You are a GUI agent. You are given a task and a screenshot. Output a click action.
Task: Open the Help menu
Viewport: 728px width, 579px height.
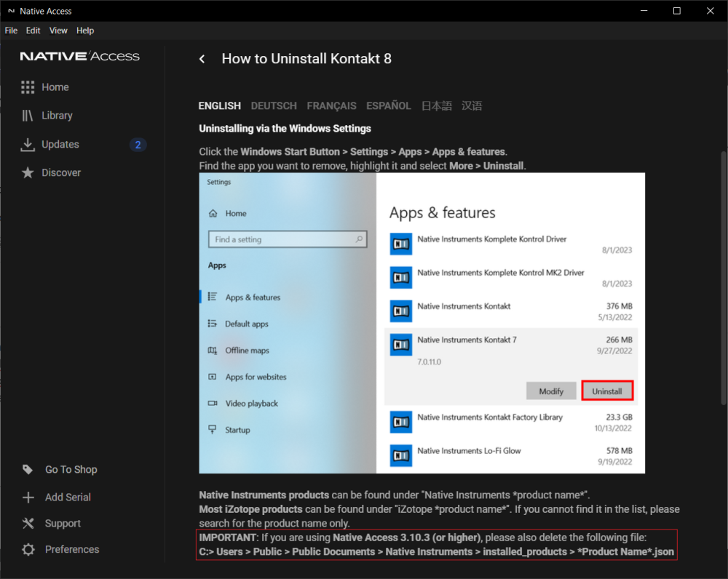coord(85,31)
